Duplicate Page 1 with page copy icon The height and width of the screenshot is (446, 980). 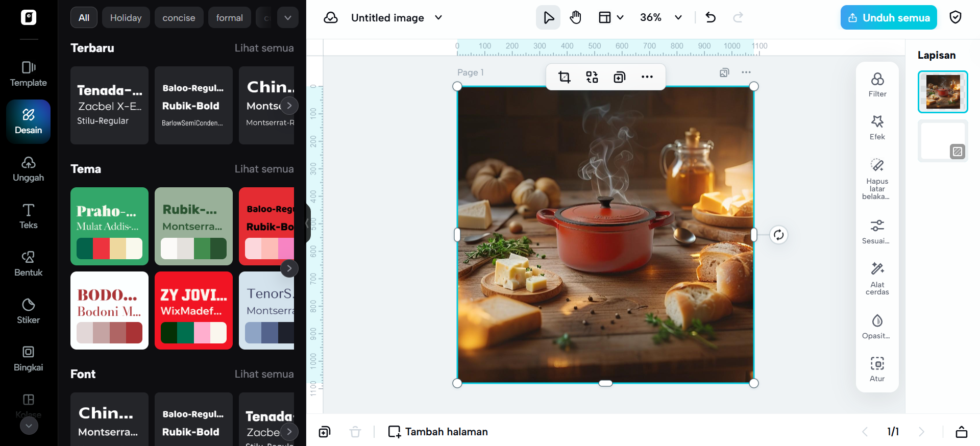coord(724,72)
